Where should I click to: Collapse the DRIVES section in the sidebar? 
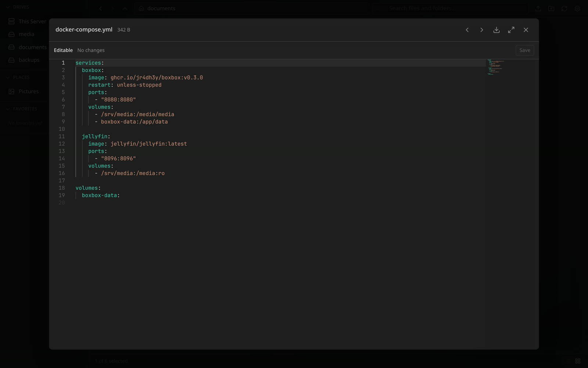(17, 7)
